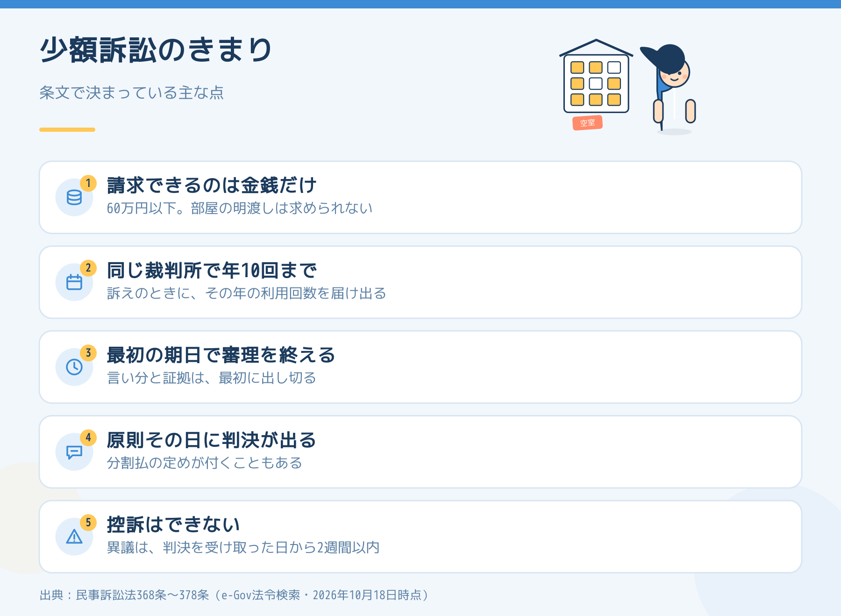Screen dimensions: 841x616
Task: Click the speech bubble icon in card 4
Action: (74, 452)
